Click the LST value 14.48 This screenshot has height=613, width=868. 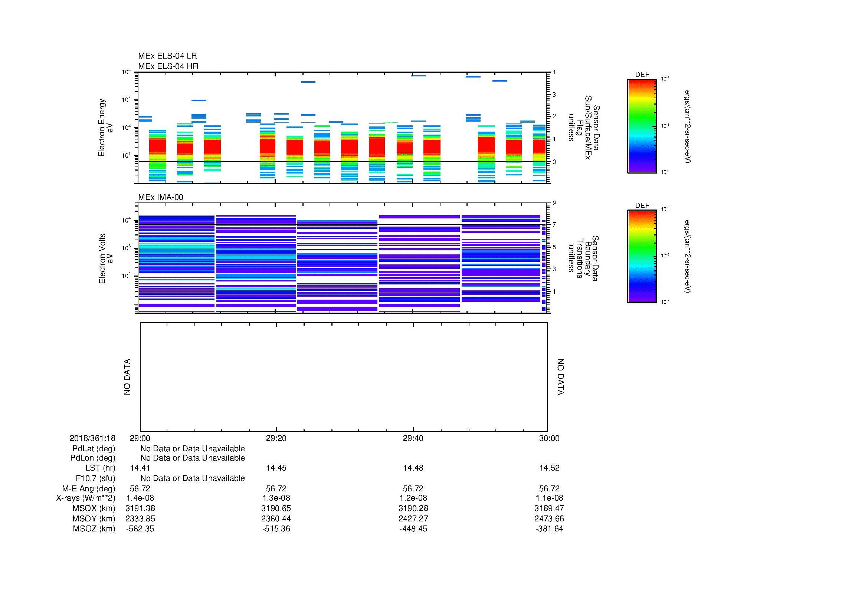pyautogui.click(x=413, y=468)
